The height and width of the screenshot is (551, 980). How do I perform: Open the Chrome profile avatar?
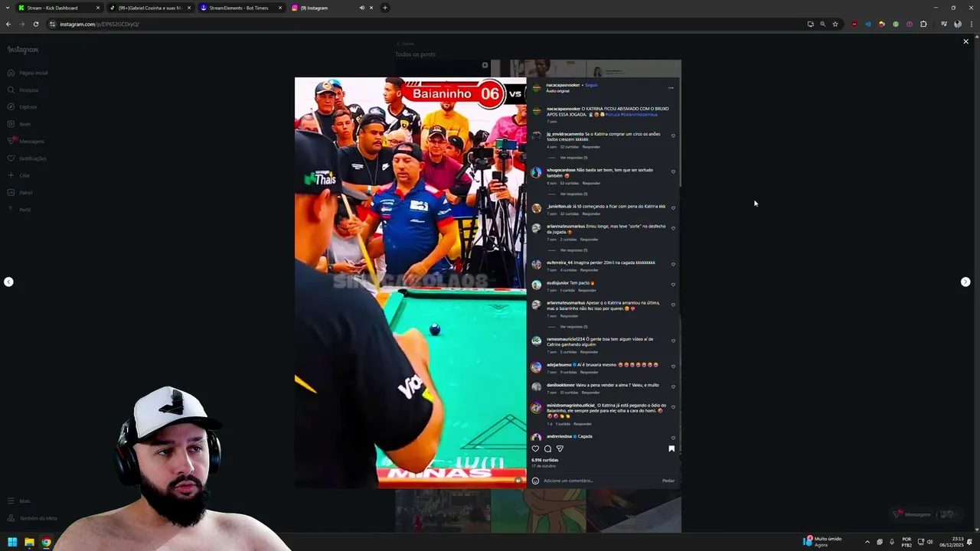point(958,24)
